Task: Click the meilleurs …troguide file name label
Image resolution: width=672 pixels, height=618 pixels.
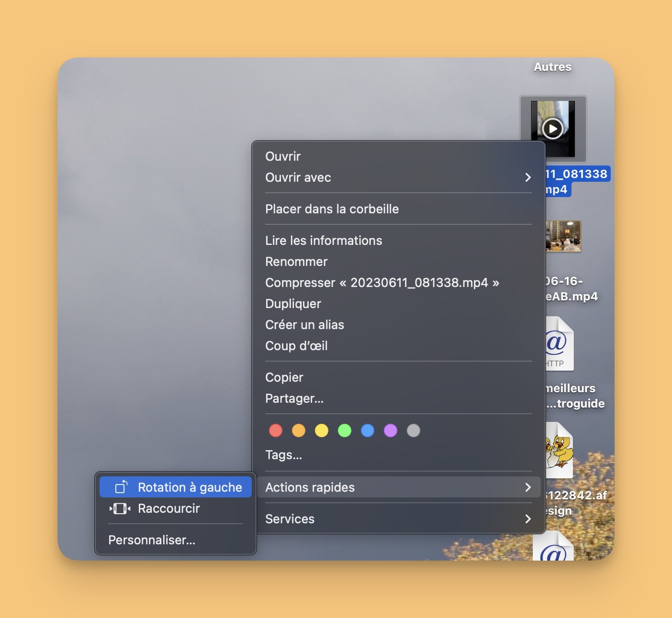Action: pos(575,396)
